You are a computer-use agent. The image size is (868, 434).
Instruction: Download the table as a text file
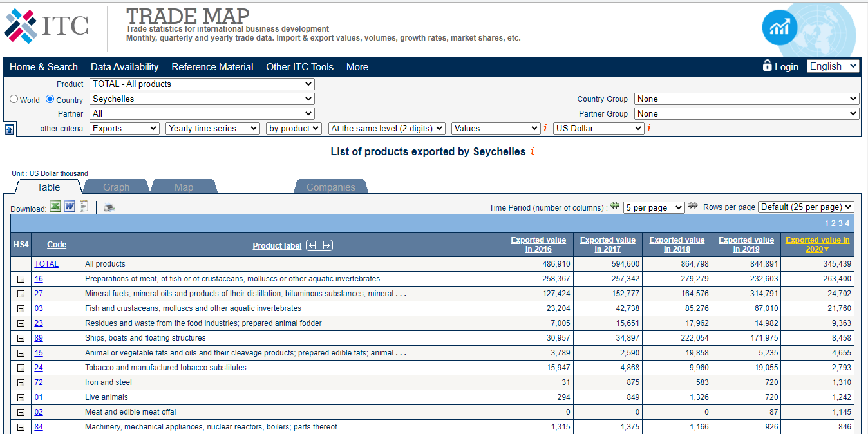(x=84, y=207)
